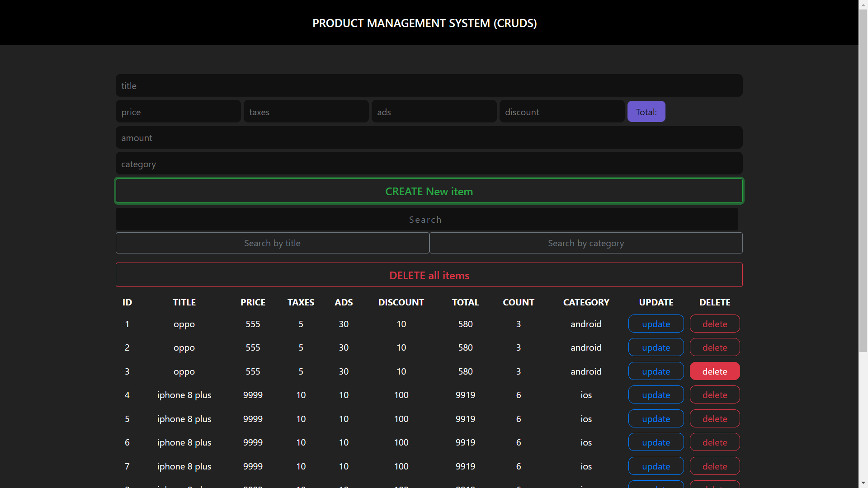Delete the oppo item with ID 3
This screenshot has height=488, width=868.
pos(715,371)
